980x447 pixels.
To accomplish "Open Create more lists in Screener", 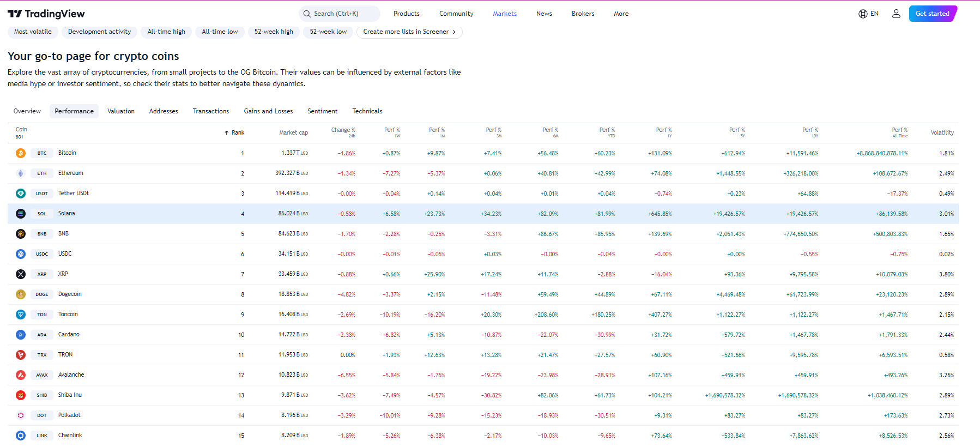I will (x=409, y=32).
